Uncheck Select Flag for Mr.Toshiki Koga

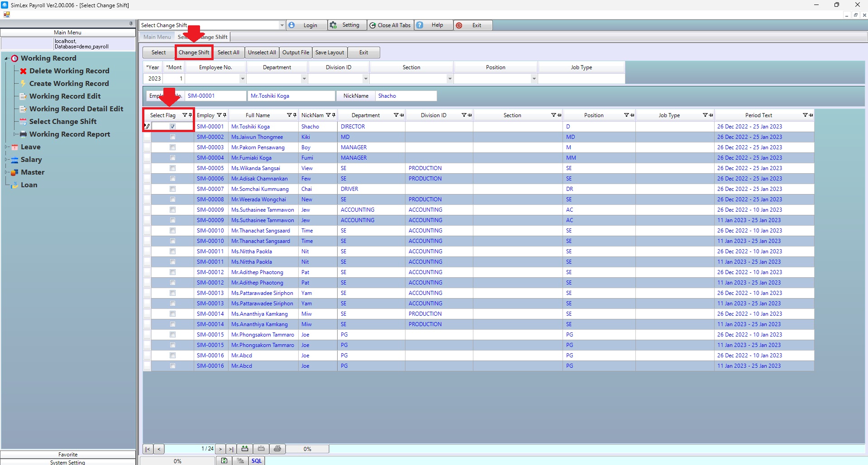click(x=172, y=127)
